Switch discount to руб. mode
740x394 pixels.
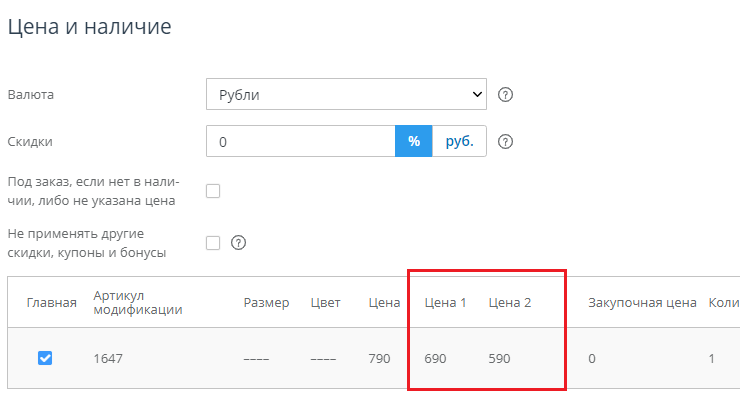(x=459, y=141)
